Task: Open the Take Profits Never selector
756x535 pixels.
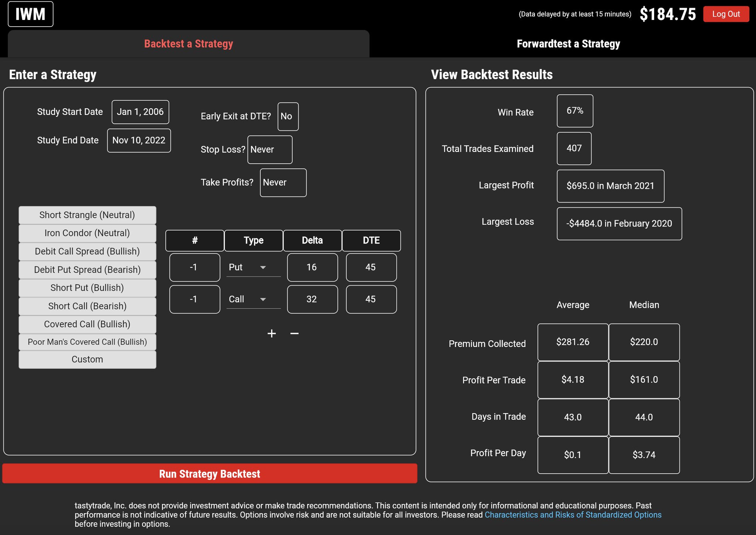Action: click(x=283, y=183)
